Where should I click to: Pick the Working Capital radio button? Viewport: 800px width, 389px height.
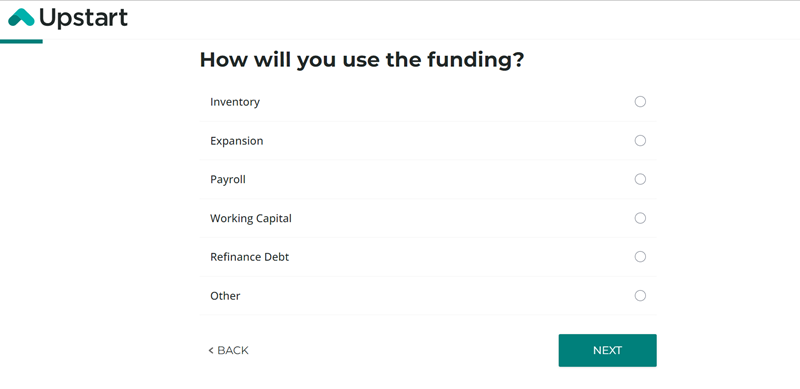640,218
